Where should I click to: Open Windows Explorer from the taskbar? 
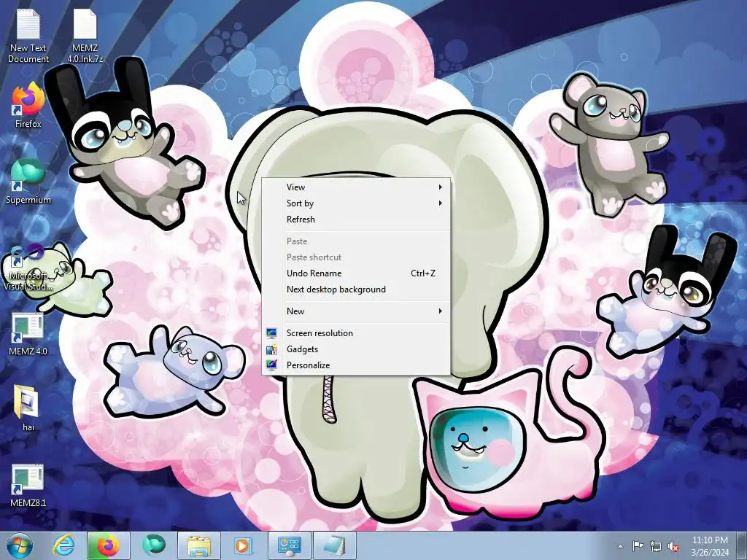pos(198,545)
